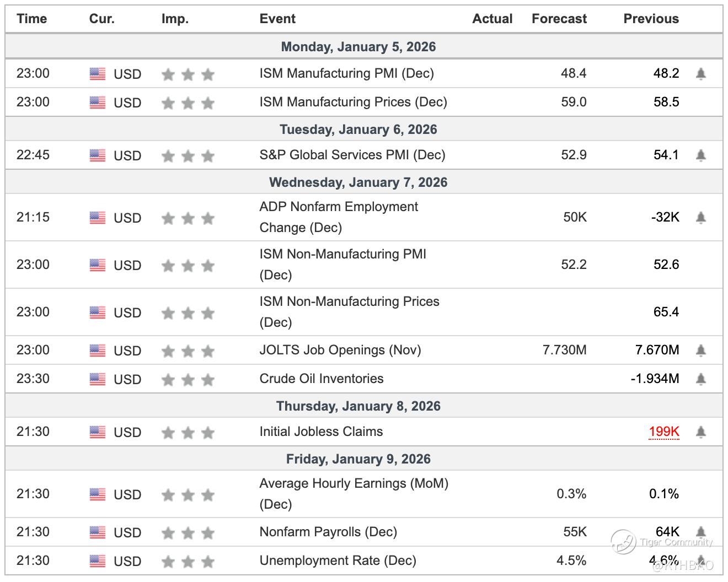Click US flag on Unemployment Rate row
Screen dimensions: 728x582
[x=97, y=561]
